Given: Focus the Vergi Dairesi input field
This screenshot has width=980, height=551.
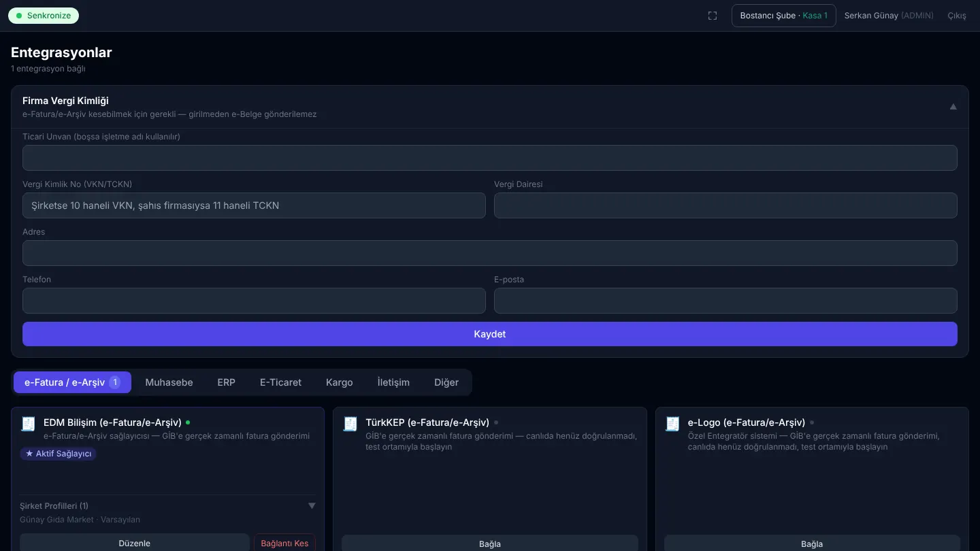Looking at the screenshot, I should coord(725,205).
